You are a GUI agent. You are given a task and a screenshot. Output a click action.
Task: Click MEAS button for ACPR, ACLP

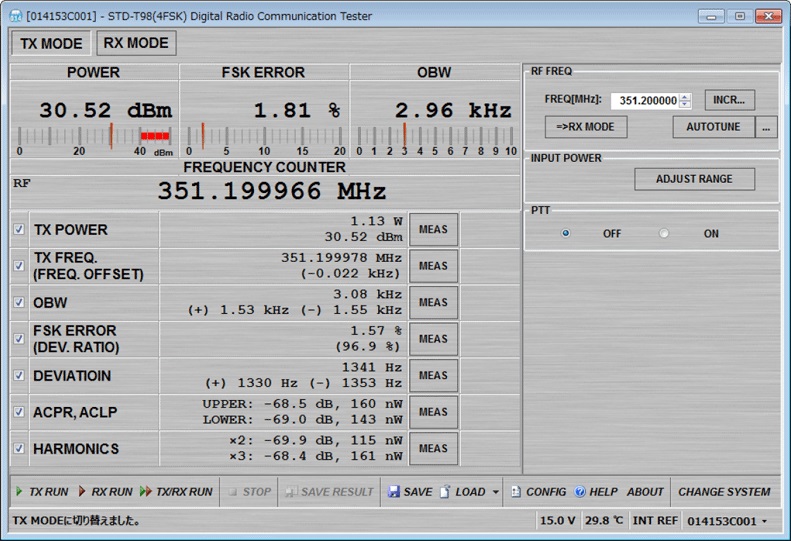(x=433, y=412)
